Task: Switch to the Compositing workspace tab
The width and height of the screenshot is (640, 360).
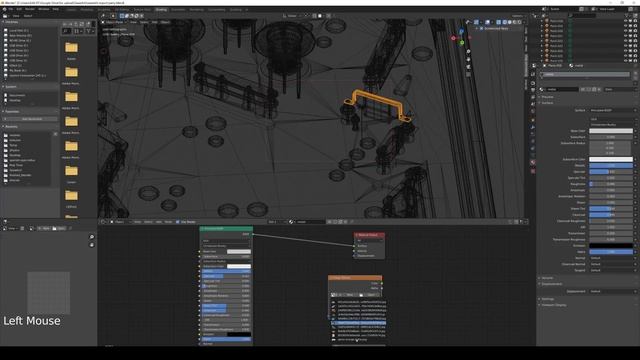Action: 216,9
